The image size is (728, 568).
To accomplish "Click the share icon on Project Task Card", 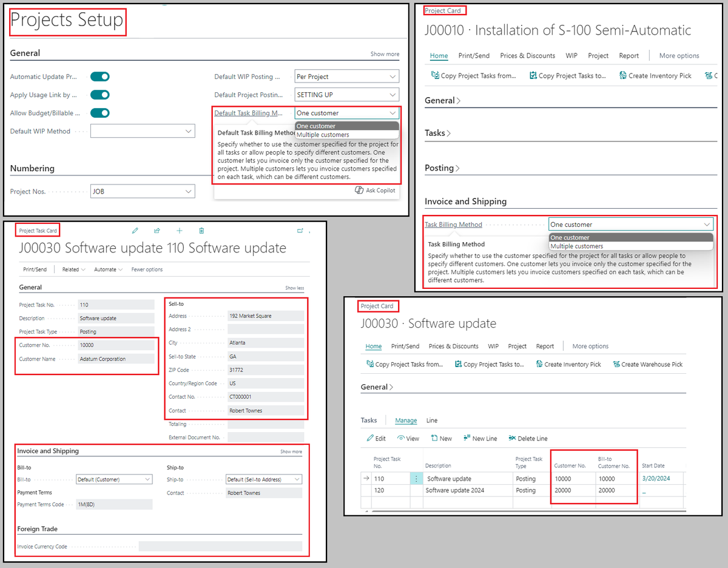I will tap(157, 231).
